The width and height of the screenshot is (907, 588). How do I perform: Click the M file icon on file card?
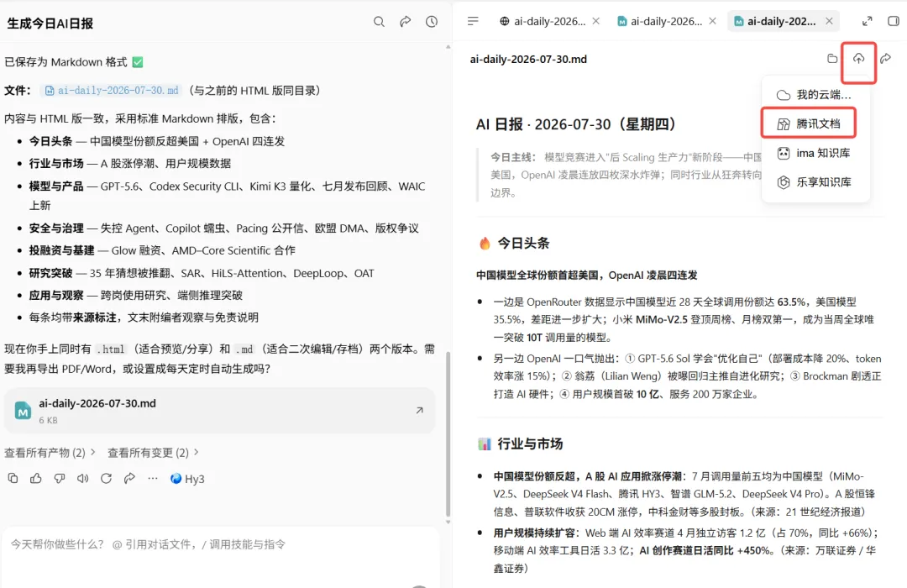pyautogui.click(x=24, y=410)
